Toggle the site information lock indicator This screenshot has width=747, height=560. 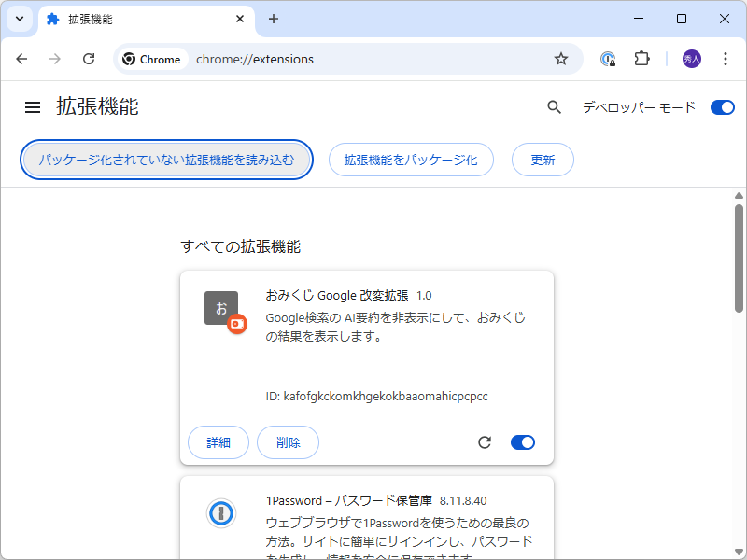click(607, 58)
